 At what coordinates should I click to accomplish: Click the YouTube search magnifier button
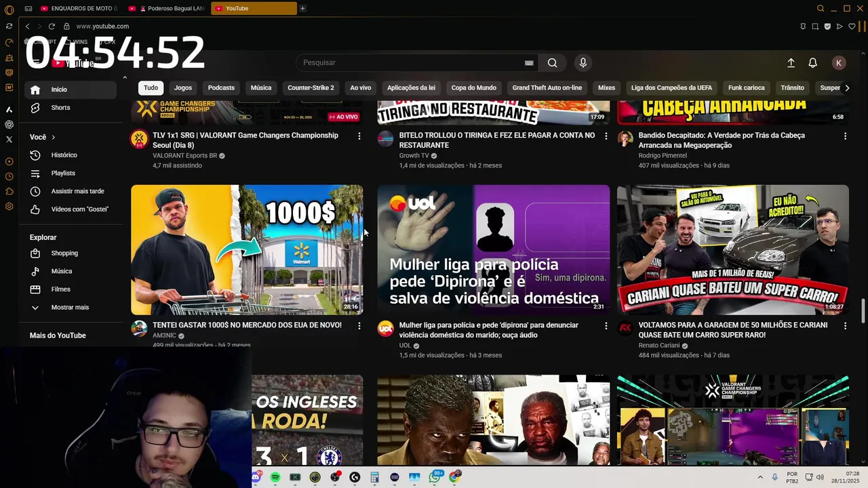point(552,63)
